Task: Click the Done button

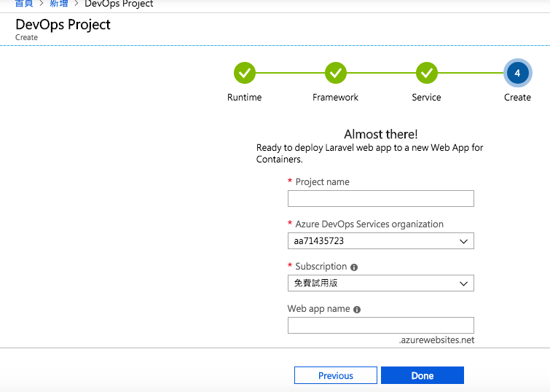Action: point(423,375)
